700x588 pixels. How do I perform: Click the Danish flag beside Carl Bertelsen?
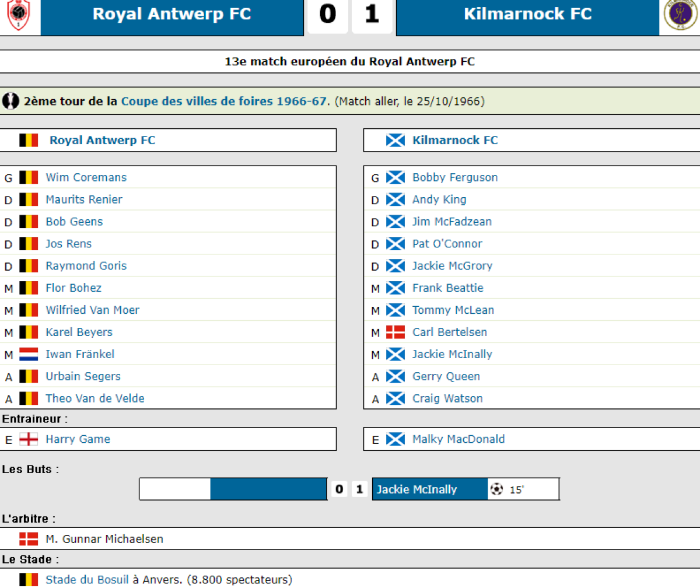point(395,332)
